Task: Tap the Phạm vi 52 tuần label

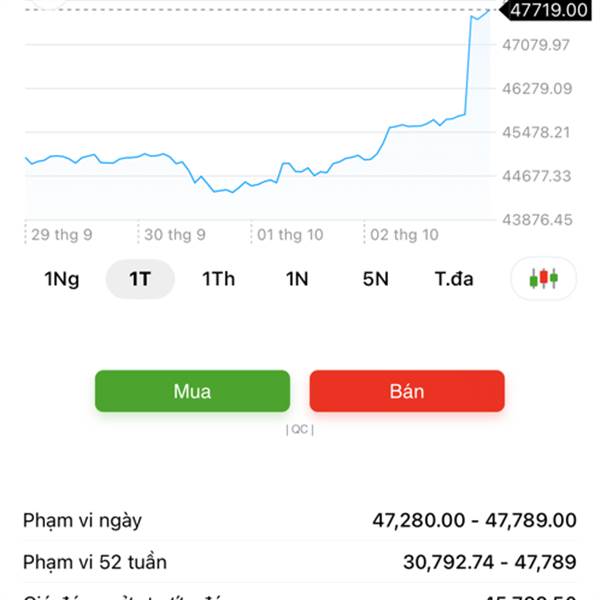Action: click(95, 562)
